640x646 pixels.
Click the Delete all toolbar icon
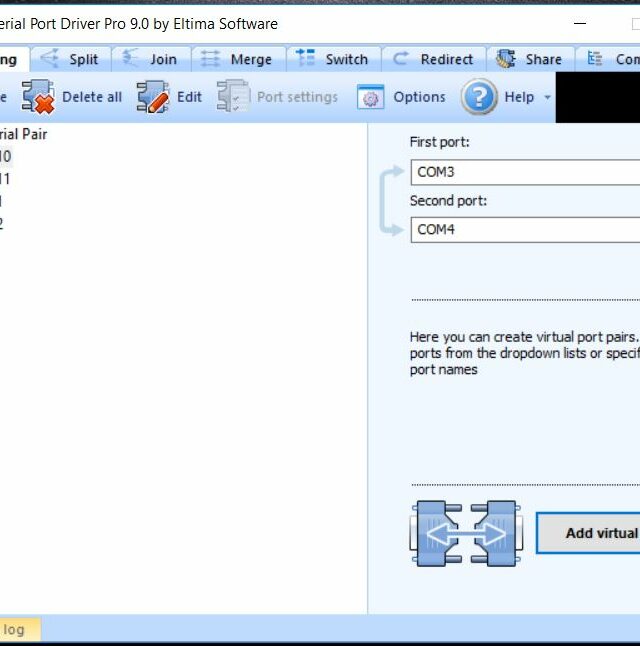coord(38,98)
